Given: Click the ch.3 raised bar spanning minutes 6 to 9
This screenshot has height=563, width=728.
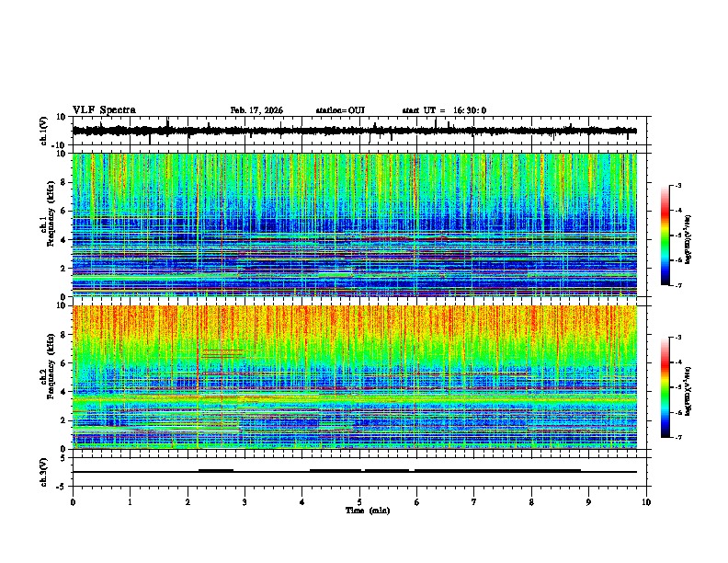Looking at the screenshot, I should [x=497, y=471].
